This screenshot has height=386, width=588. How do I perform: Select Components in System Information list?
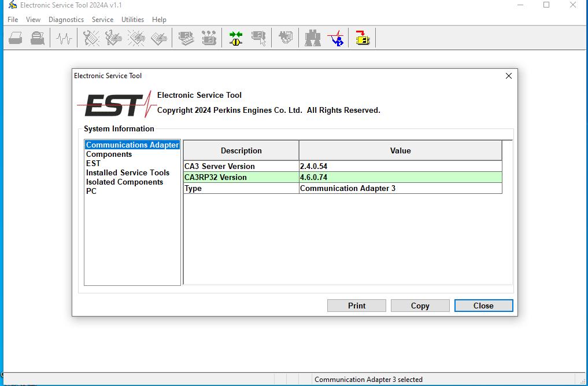(109, 155)
